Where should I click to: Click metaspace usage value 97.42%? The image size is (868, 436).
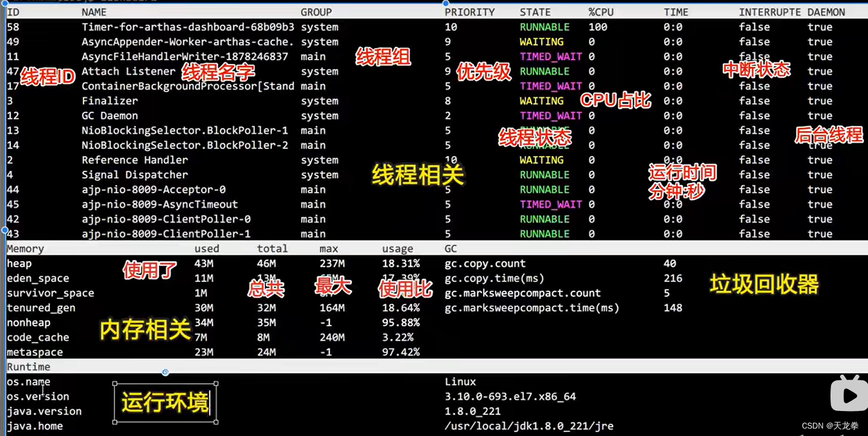point(401,352)
